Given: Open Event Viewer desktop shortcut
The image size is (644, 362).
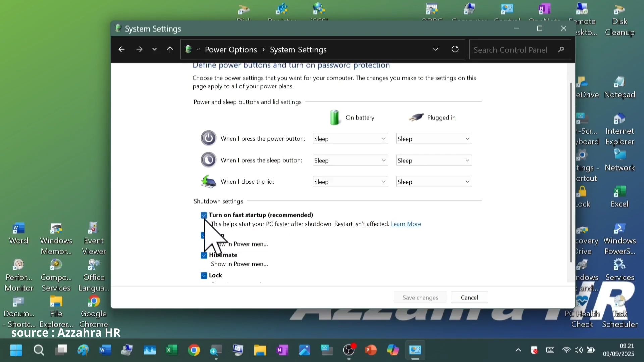Looking at the screenshot, I should 94,239.
